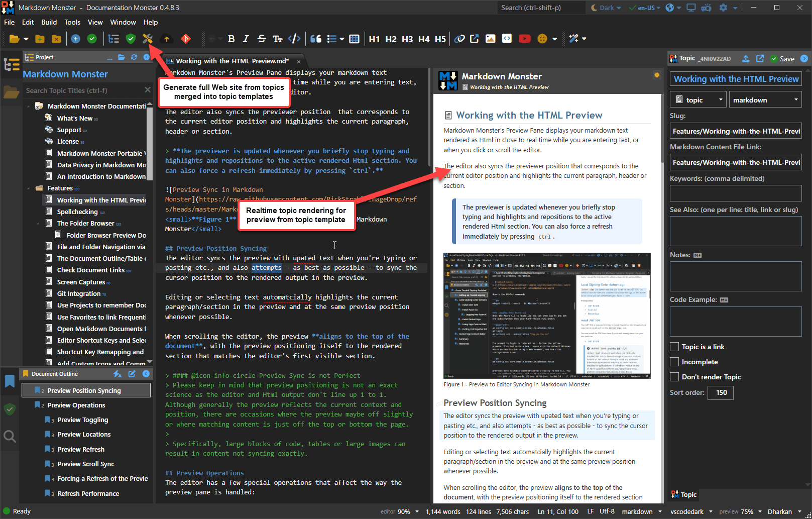Insert a hyperlink using the link icon

pos(459,39)
